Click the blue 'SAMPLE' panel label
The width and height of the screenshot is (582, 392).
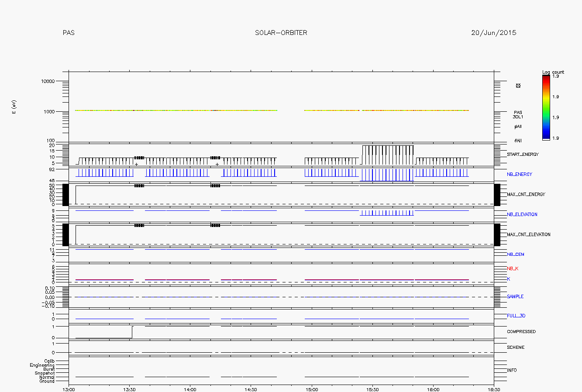tap(515, 296)
